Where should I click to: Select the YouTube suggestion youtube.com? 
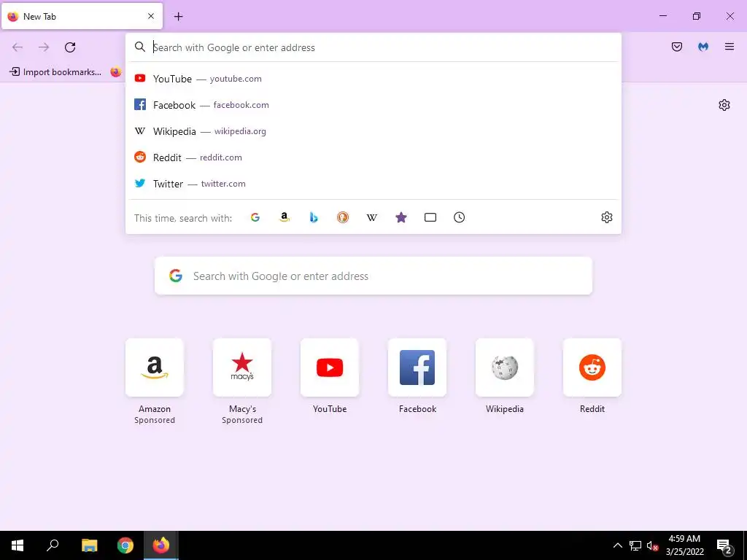click(x=373, y=79)
